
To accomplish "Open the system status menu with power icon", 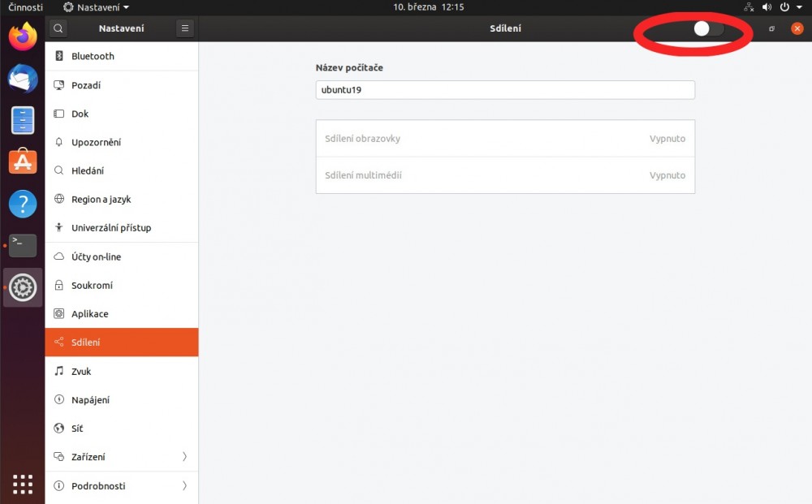I will (784, 7).
